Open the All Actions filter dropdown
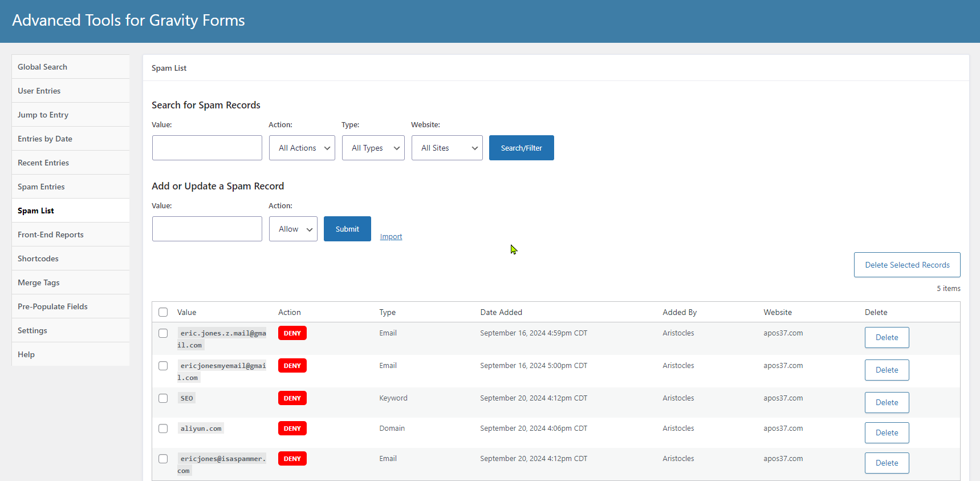This screenshot has width=980, height=481. pyautogui.click(x=302, y=148)
